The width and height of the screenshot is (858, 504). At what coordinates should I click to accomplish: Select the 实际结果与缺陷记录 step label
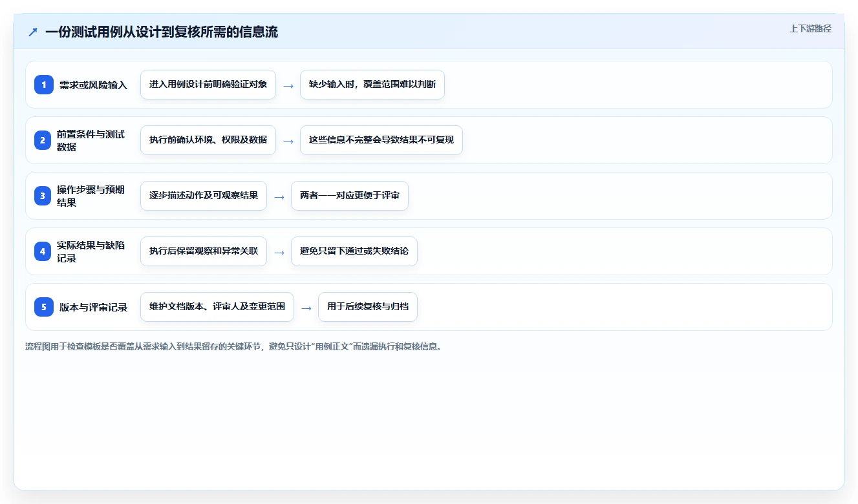[91, 251]
